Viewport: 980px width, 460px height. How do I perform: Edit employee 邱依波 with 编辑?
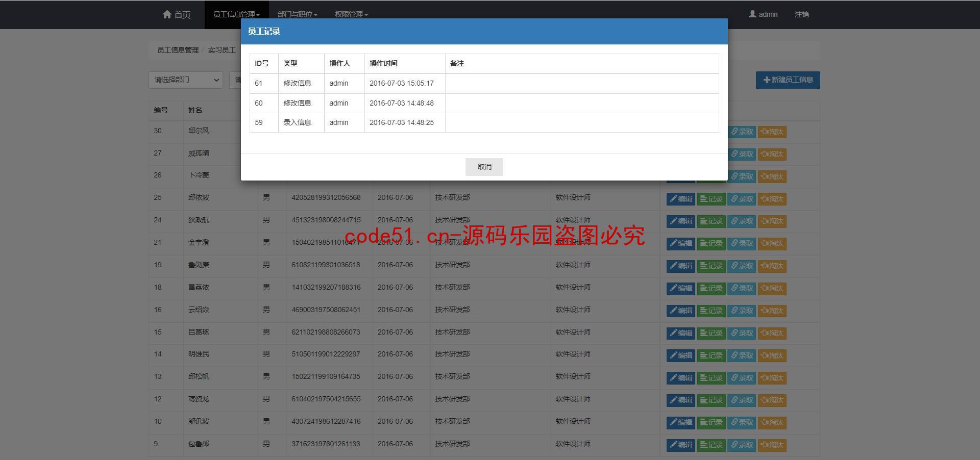680,199
